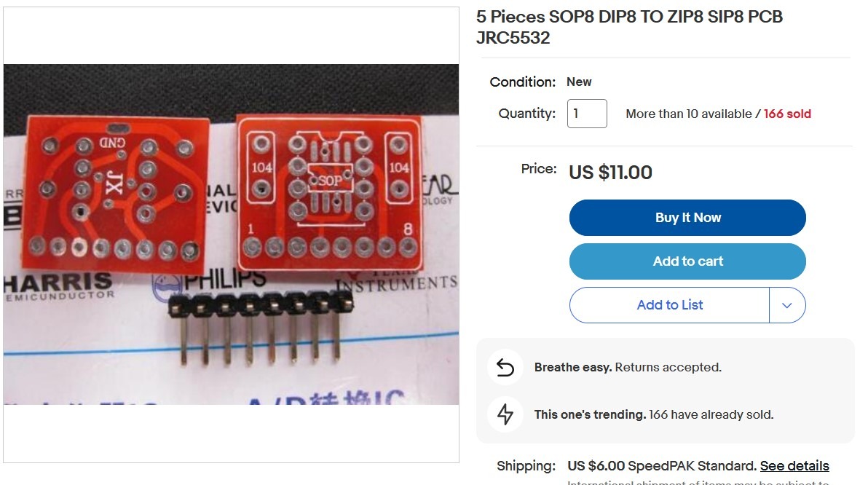The width and height of the screenshot is (868, 485).
Task: Click the product title heading
Action: click(x=629, y=27)
